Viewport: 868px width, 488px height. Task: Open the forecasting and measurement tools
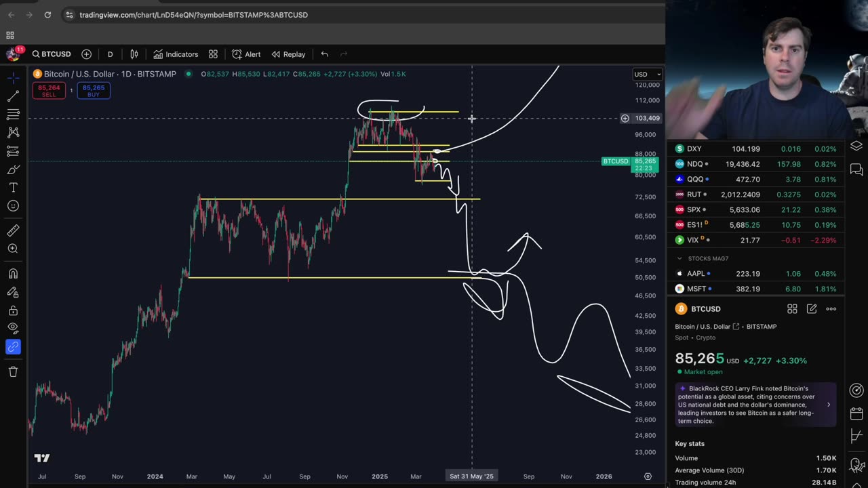coord(13,151)
